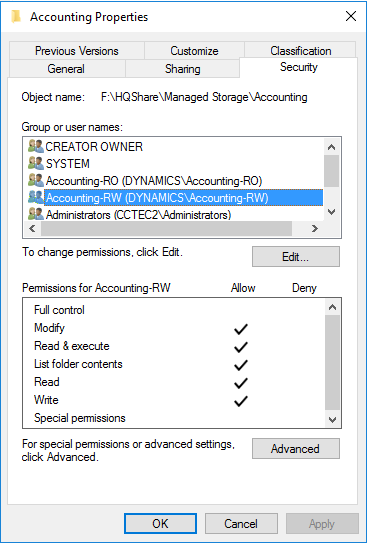367x543 pixels.
Task: Click the Accounting-RO group icon
Action: click(36, 180)
